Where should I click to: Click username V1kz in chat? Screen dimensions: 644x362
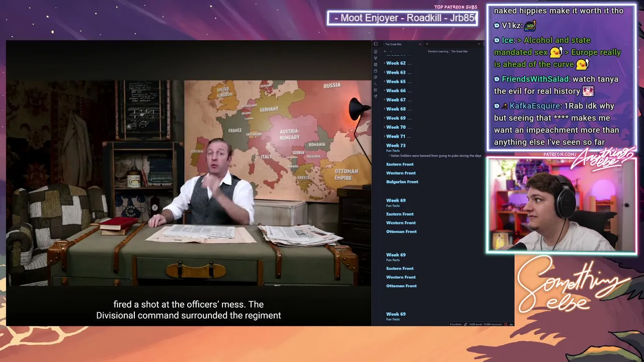pos(512,26)
